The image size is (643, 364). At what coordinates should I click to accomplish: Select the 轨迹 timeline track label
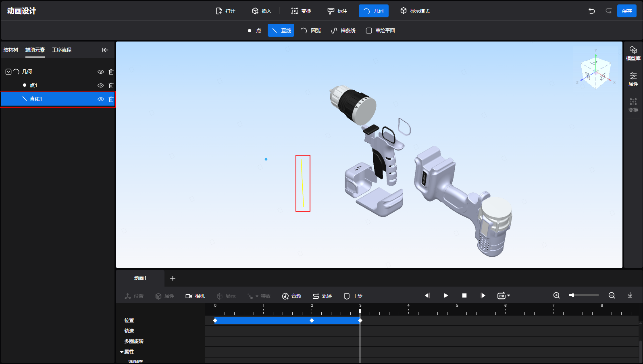(x=129, y=331)
